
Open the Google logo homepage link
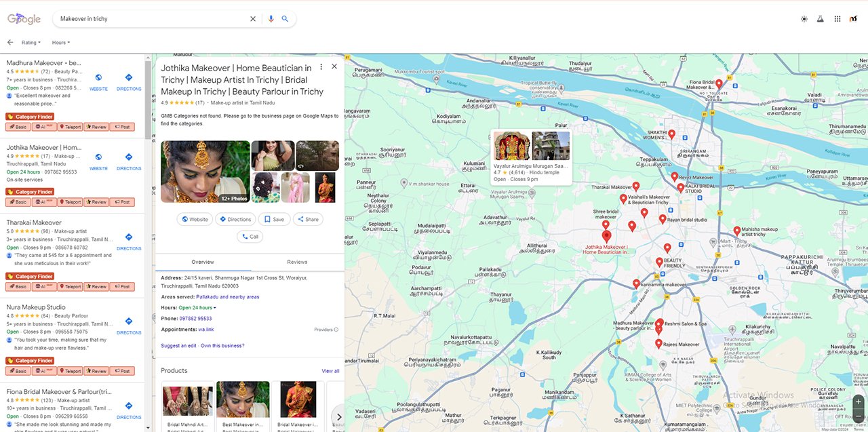click(24, 19)
